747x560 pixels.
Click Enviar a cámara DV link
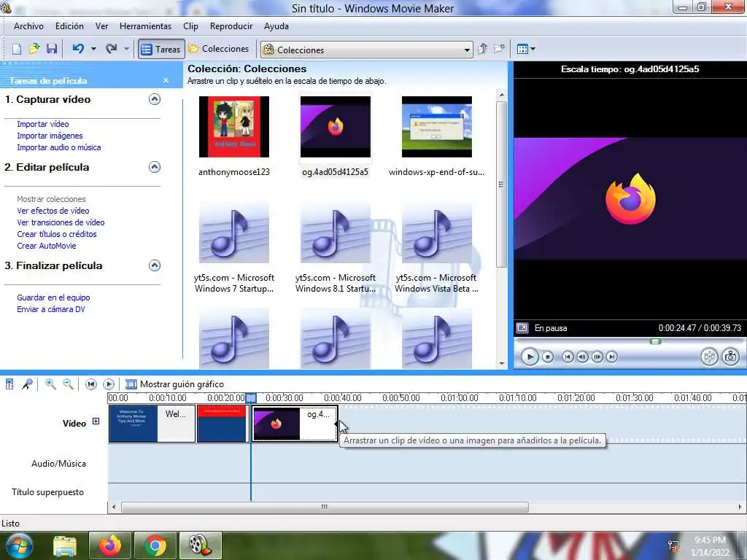click(51, 309)
